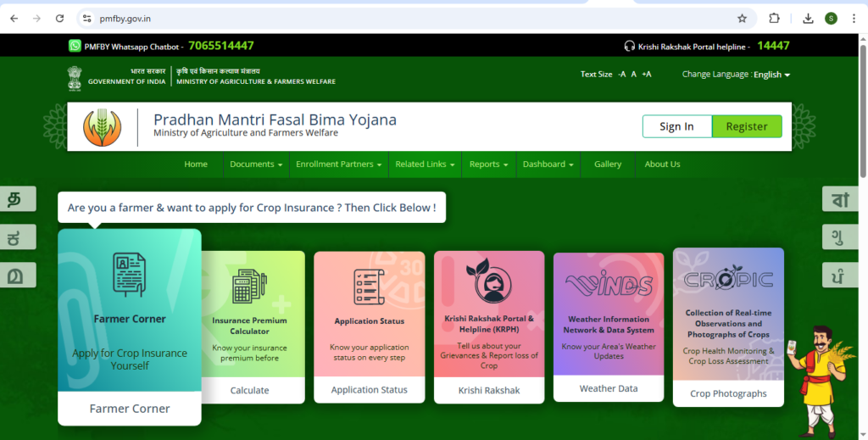Click the CROPIC logo icon
868x440 pixels.
click(728, 277)
